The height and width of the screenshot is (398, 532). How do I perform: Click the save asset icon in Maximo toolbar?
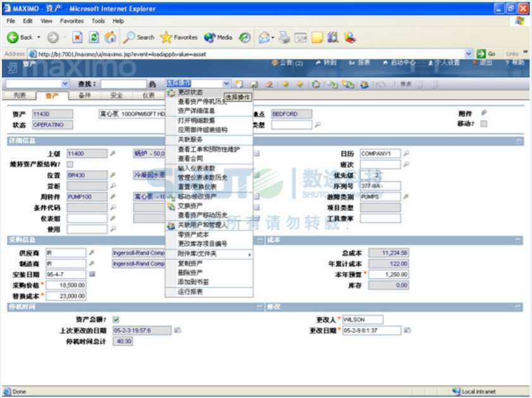[x=254, y=84]
